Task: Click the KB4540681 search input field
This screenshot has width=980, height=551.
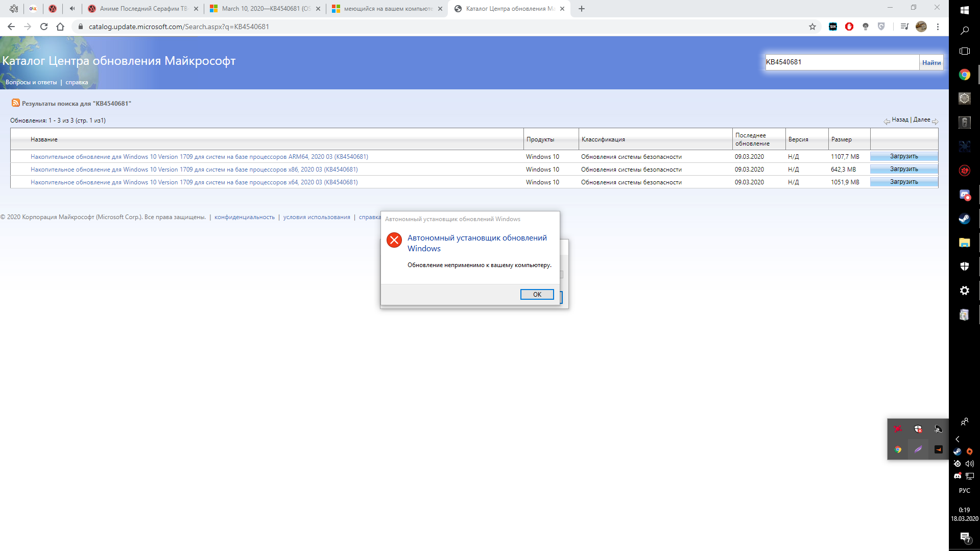Action: pyautogui.click(x=842, y=62)
